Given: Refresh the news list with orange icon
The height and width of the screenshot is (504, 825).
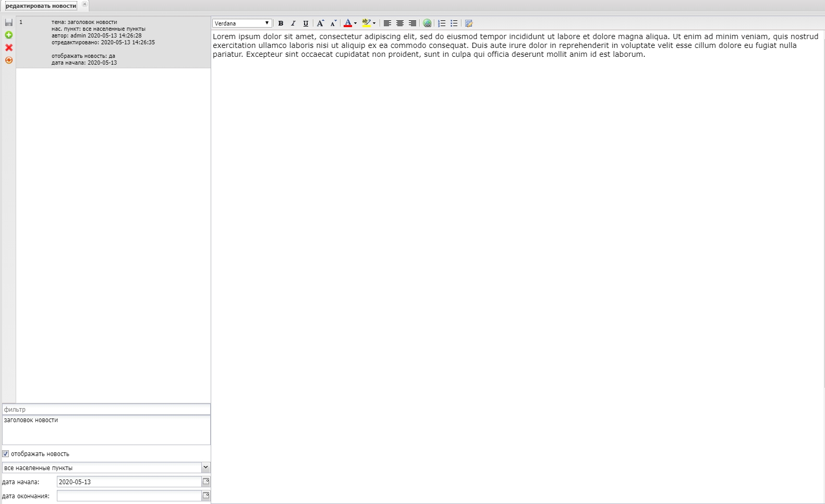Looking at the screenshot, I should click(x=8, y=60).
